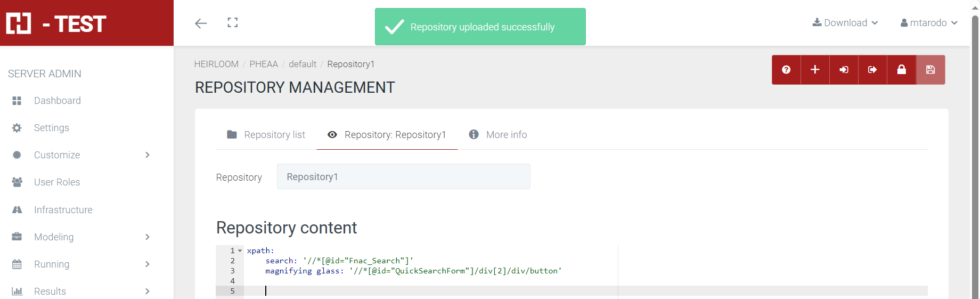Open the More info tab
Image resolution: width=980 pixels, height=299 pixels.
pos(498,135)
